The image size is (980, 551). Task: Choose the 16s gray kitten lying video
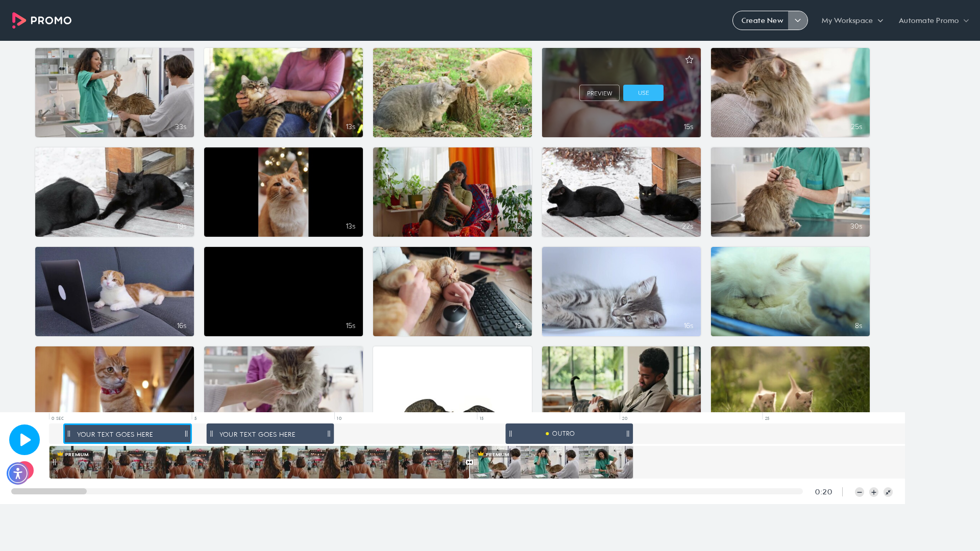point(621,291)
